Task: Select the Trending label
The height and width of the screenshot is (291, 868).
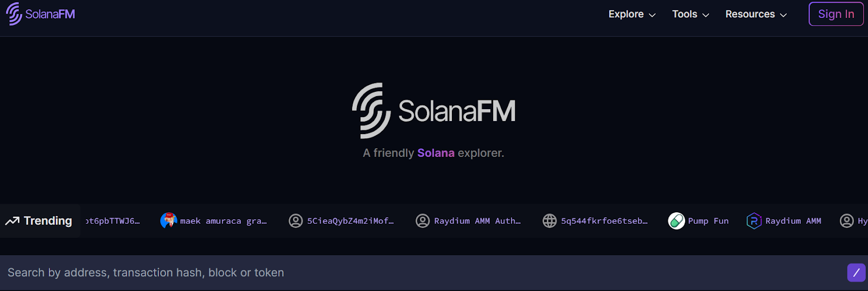Action: click(x=48, y=221)
